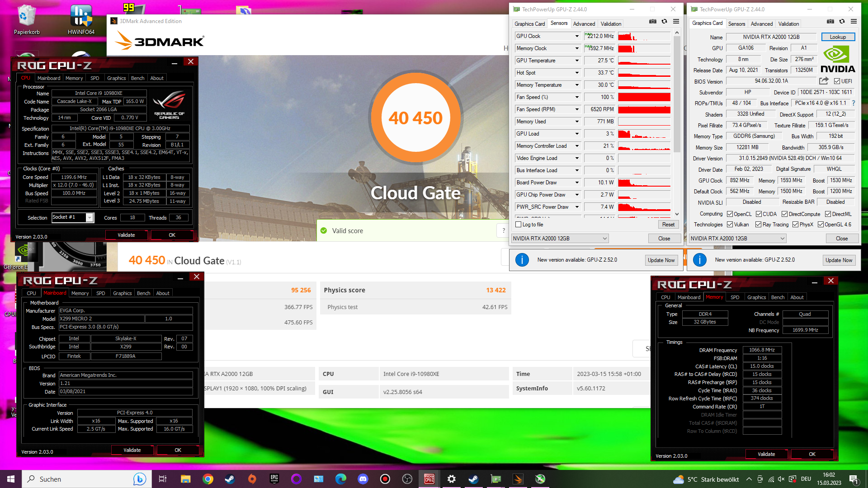Click Validate in the Memory CPU-Z window

tap(766, 454)
